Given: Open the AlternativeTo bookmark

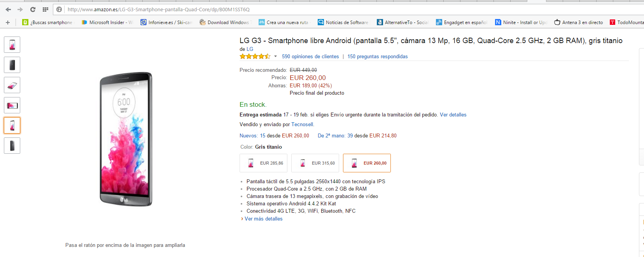Looking at the screenshot, I should pos(402,23).
